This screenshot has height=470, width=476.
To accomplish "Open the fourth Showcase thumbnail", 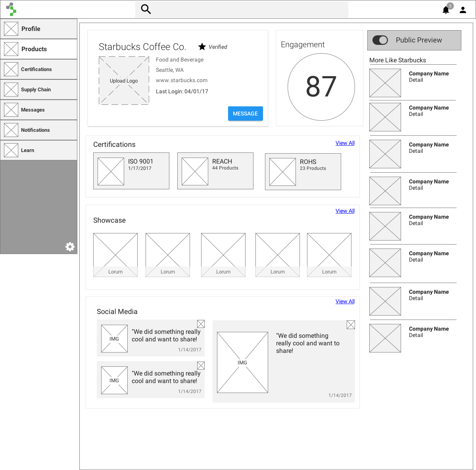I will 278,255.
